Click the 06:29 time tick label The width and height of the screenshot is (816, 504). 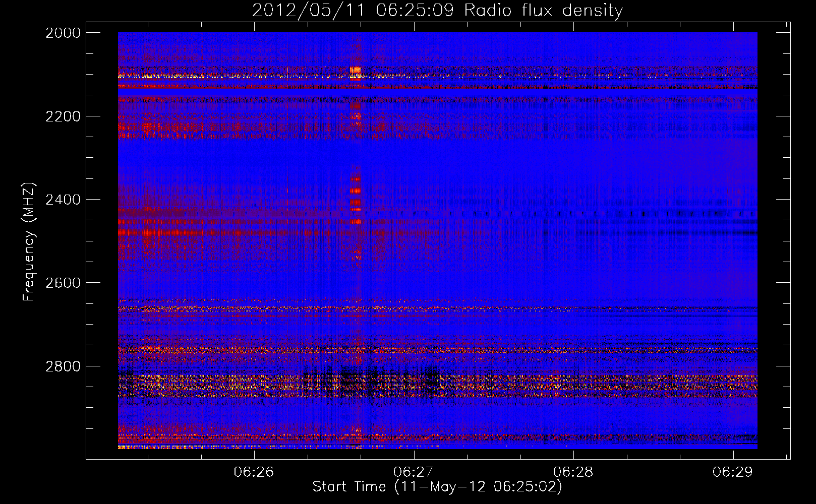[x=733, y=472]
